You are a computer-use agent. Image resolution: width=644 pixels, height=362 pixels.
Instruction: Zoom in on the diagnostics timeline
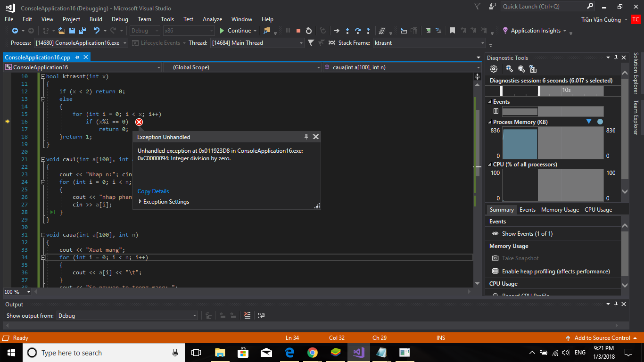pyautogui.click(x=509, y=69)
